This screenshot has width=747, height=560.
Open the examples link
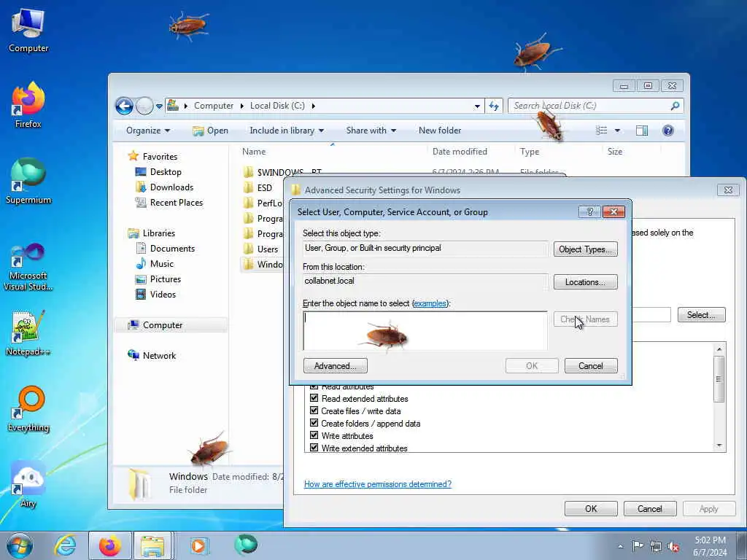pyautogui.click(x=430, y=303)
